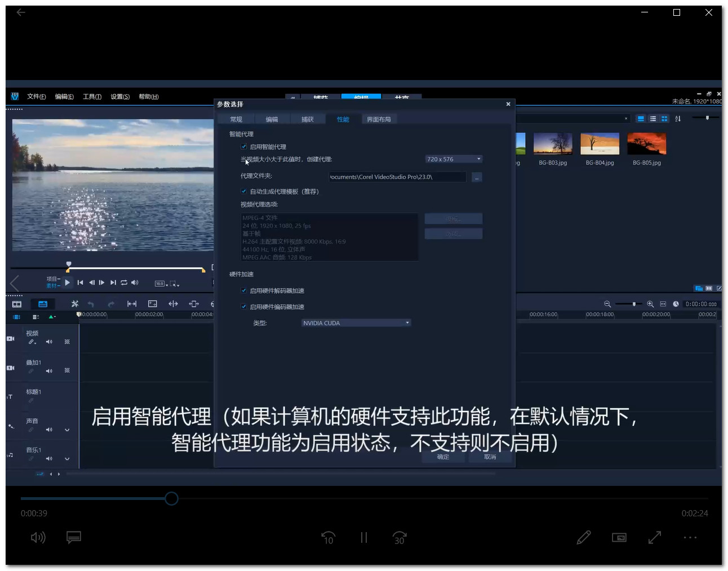Uncheck 自动生成代理模板 checkbox

[244, 191]
